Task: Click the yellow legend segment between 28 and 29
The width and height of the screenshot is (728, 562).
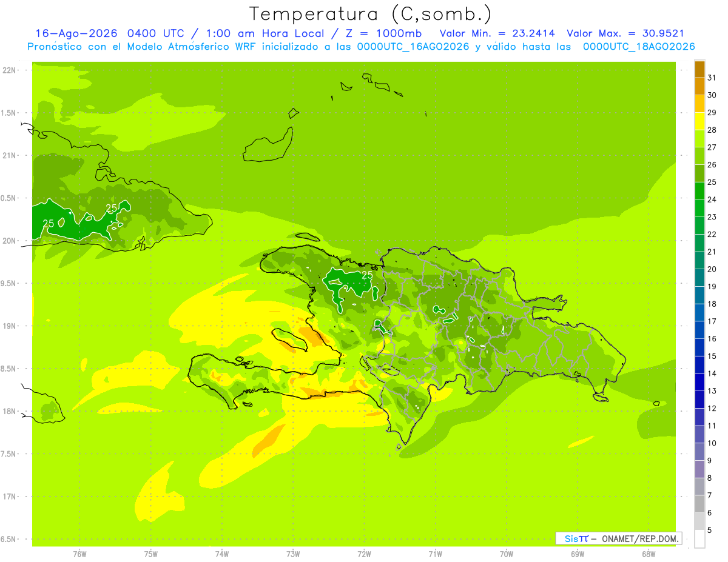Action: (699, 121)
